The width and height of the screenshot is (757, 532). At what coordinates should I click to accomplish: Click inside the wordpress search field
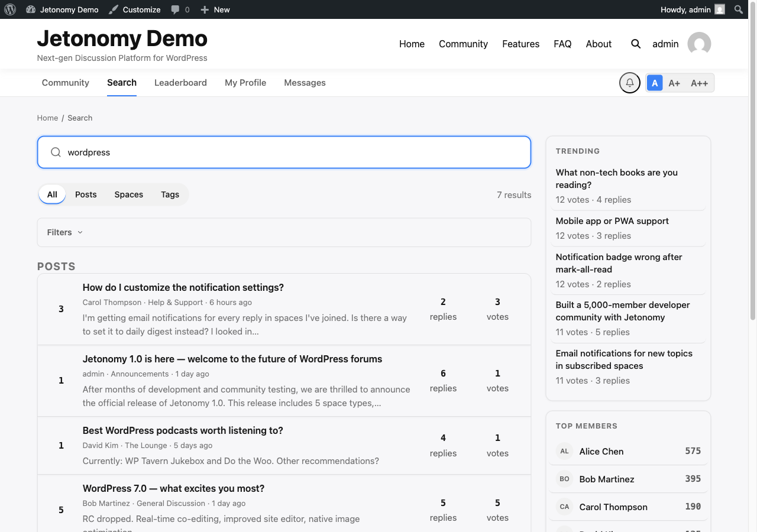pos(237,152)
